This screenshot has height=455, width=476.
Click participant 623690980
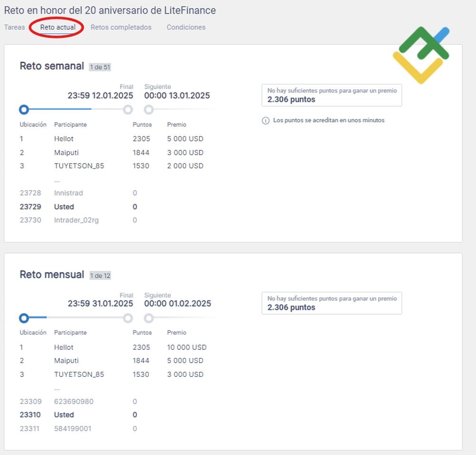(74, 401)
